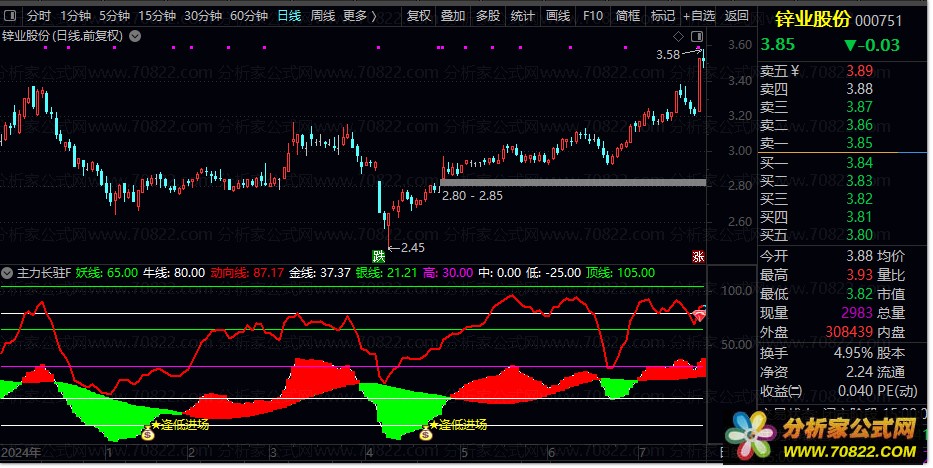Screen dimensions: 933x468
Task: Click the red 涨 marker near price axis
Action: (x=697, y=256)
